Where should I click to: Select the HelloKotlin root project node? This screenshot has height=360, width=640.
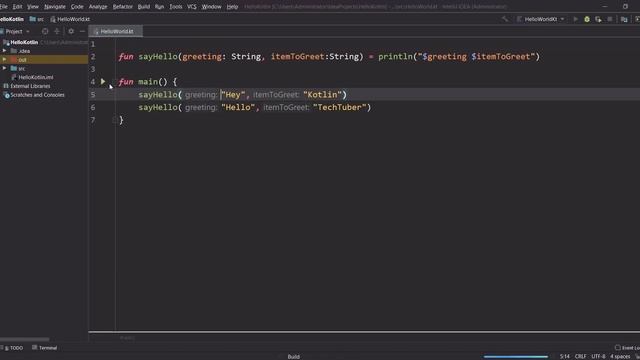pos(24,42)
